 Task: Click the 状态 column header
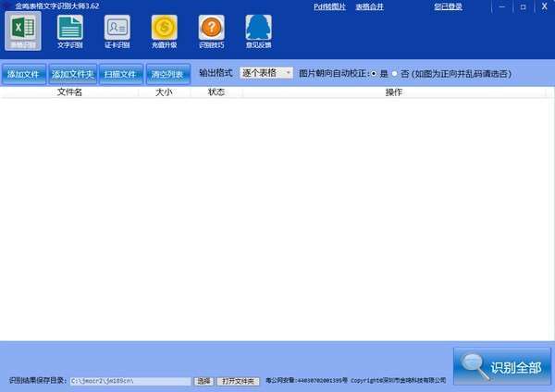(x=216, y=92)
